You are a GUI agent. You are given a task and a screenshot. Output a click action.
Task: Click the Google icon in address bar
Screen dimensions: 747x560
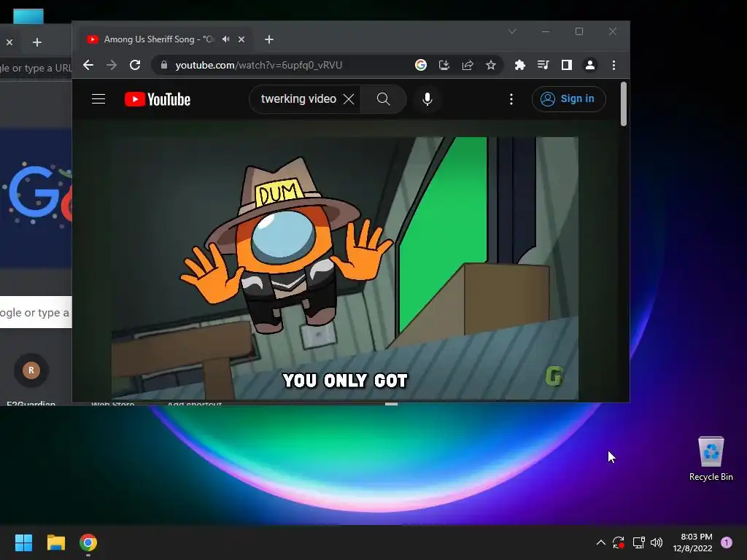(x=421, y=65)
